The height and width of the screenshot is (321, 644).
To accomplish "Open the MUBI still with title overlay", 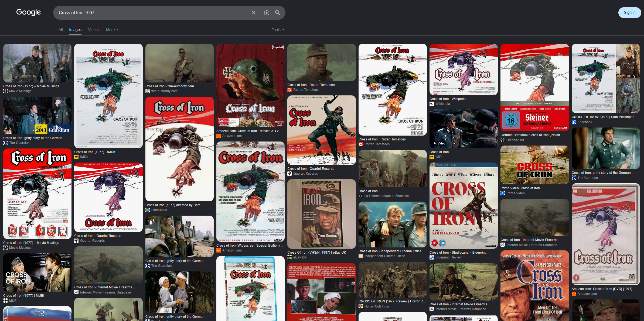I will (37, 273).
